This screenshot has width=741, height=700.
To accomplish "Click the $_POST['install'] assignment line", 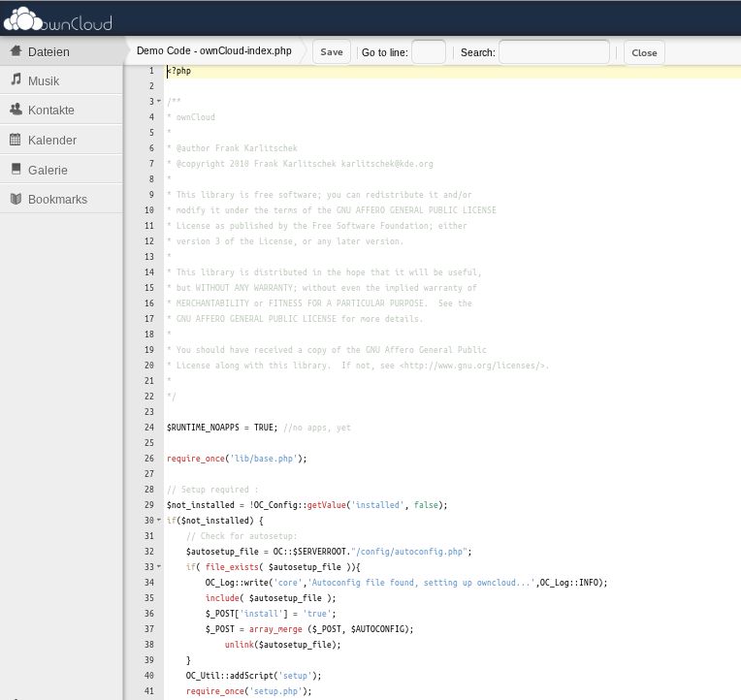I will (271, 614).
